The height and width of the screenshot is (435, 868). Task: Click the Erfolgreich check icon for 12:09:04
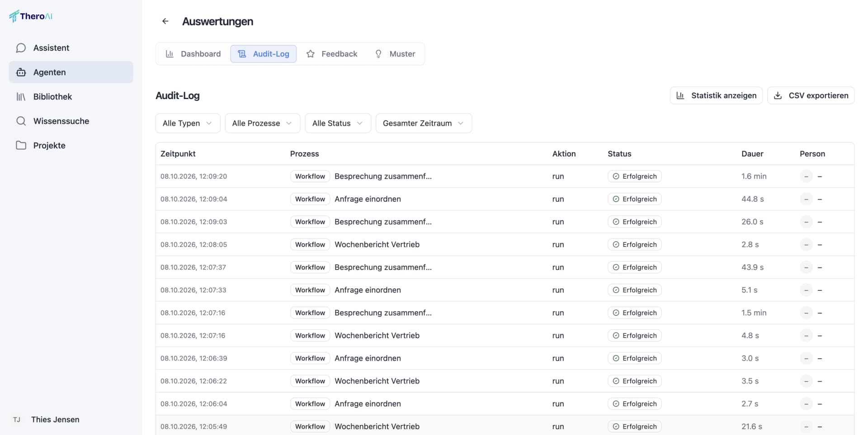point(616,199)
